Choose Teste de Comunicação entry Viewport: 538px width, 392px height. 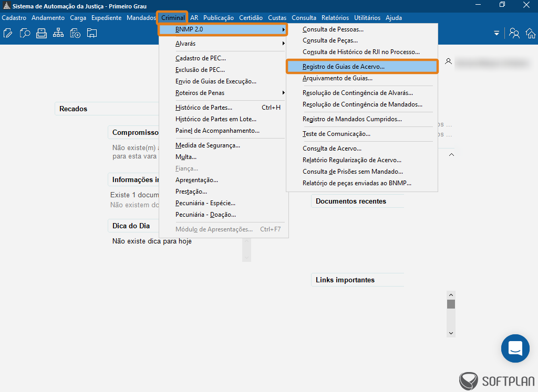point(362,134)
